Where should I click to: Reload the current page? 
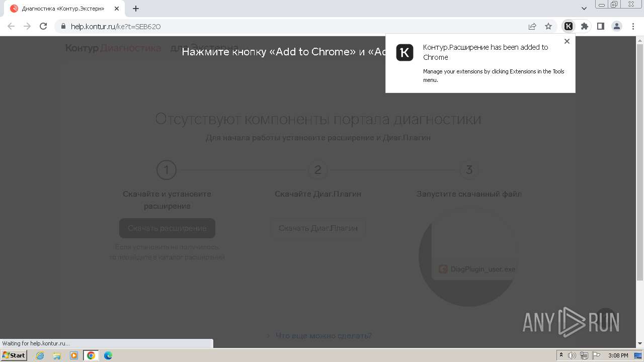pyautogui.click(x=43, y=26)
